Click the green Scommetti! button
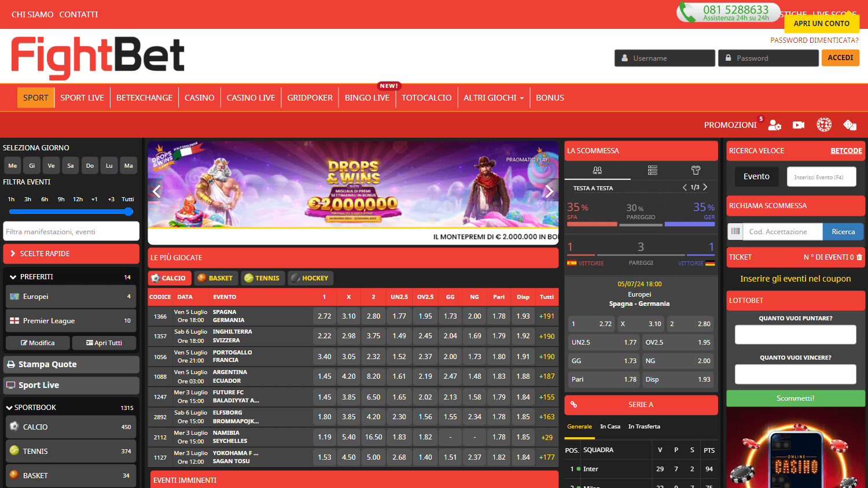This screenshot has width=868, height=488. 796,398
